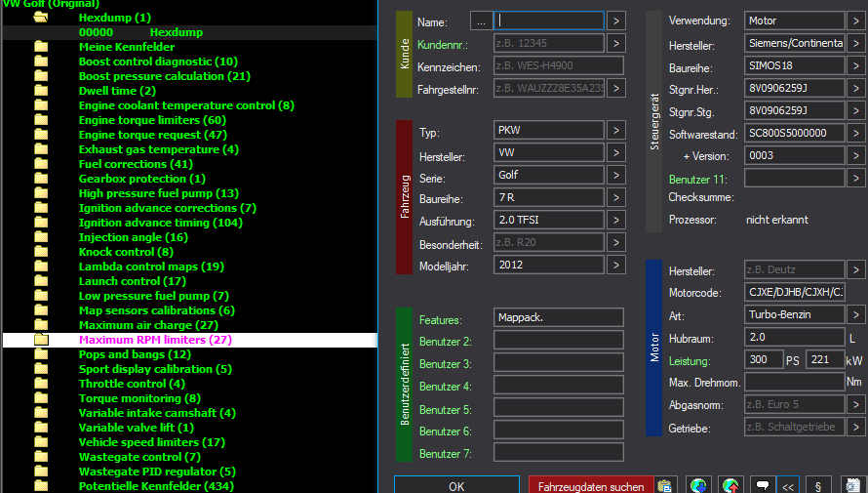This screenshot has height=493, width=868.
Task: Click folder icon beside Fuel corrections (41)
Action: pyautogui.click(x=41, y=164)
